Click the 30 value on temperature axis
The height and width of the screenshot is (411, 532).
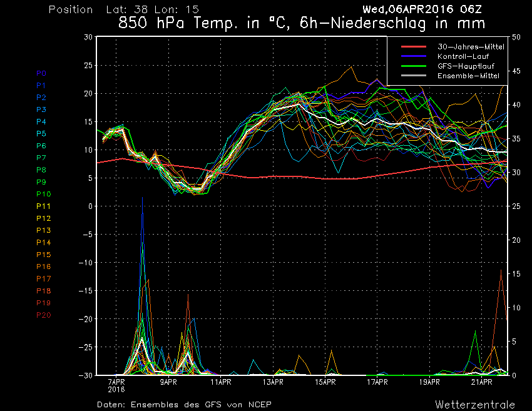pyautogui.click(x=88, y=37)
